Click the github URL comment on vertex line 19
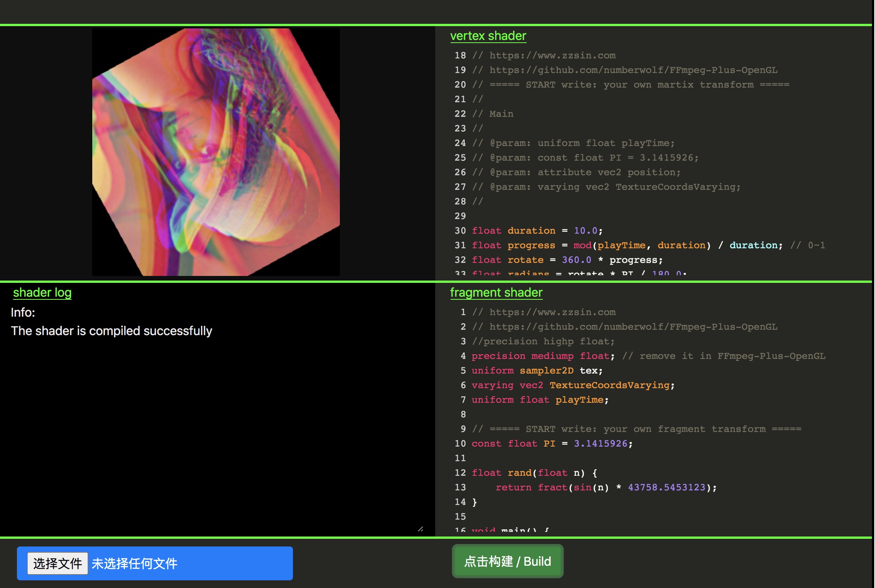The image size is (875, 588). (633, 70)
